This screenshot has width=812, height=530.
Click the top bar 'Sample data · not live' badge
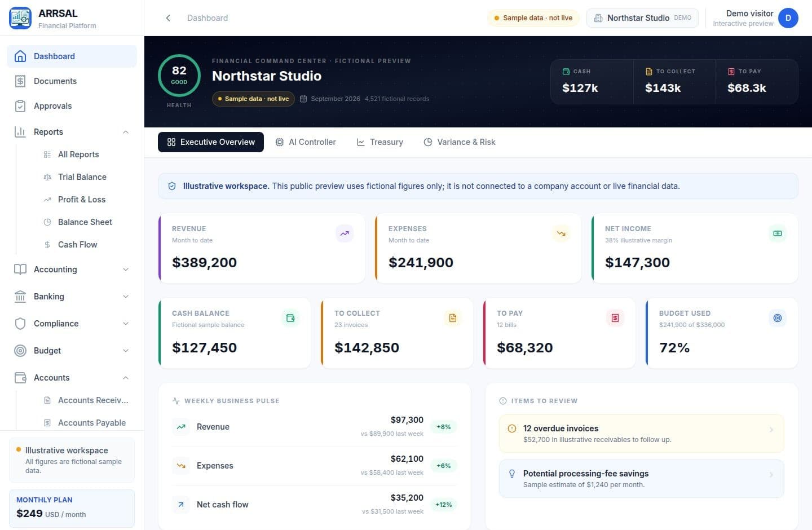[533, 18]
